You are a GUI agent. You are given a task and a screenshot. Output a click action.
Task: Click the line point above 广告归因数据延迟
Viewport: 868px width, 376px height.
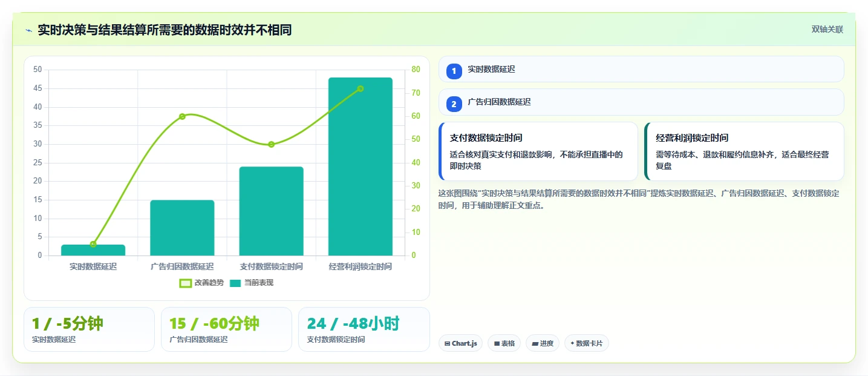[182, 116]
